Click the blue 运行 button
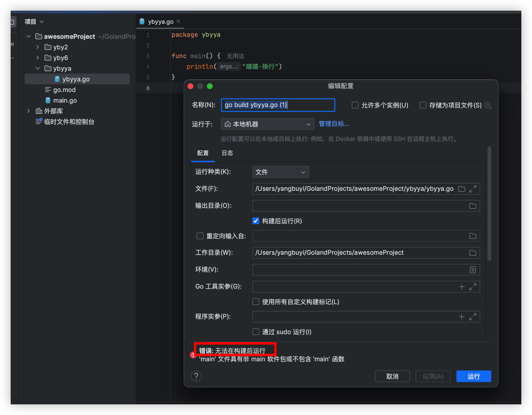 tap(474, 377)
